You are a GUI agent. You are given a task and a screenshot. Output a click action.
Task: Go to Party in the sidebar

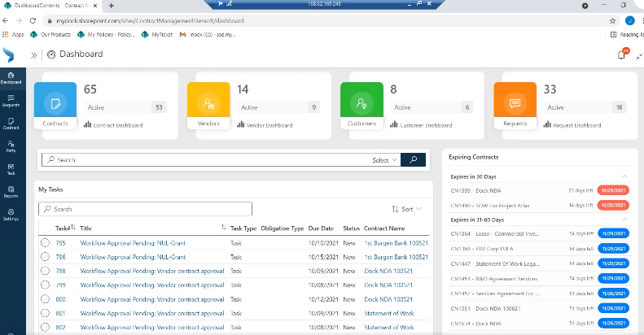11,146
